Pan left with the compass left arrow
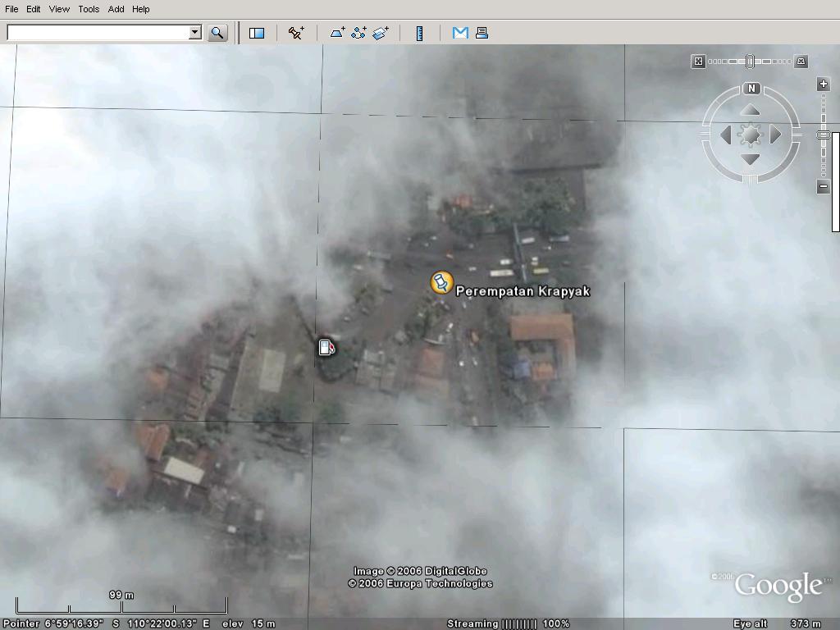 point(726,135)
